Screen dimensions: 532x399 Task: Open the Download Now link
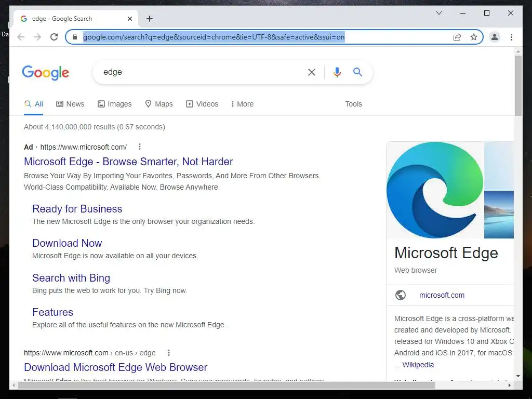pyautogui.click(x=67, y=243)
